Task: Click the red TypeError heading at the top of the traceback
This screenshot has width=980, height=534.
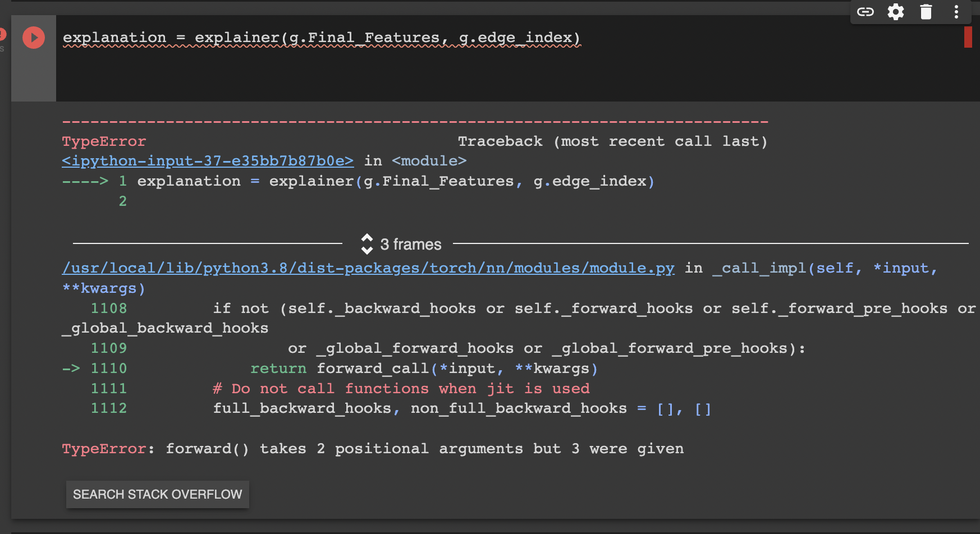Action: point(104,141)
